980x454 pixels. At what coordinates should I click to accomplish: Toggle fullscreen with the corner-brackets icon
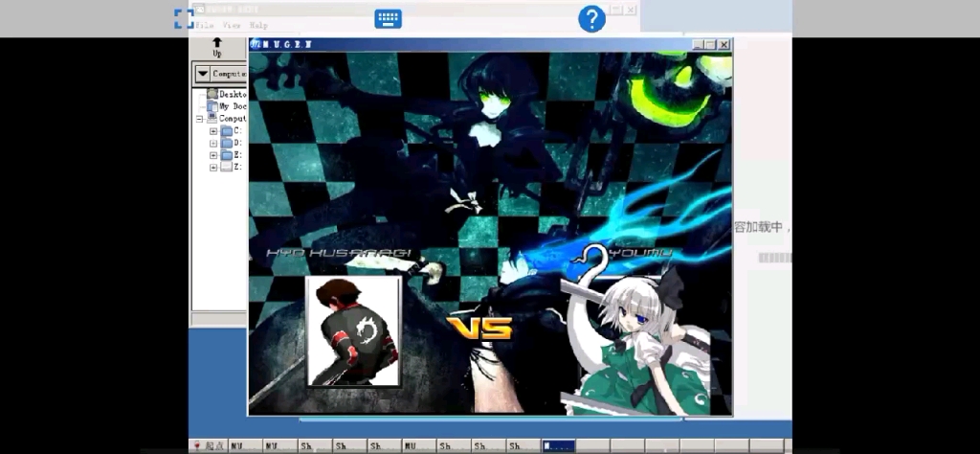click(184, 18)
